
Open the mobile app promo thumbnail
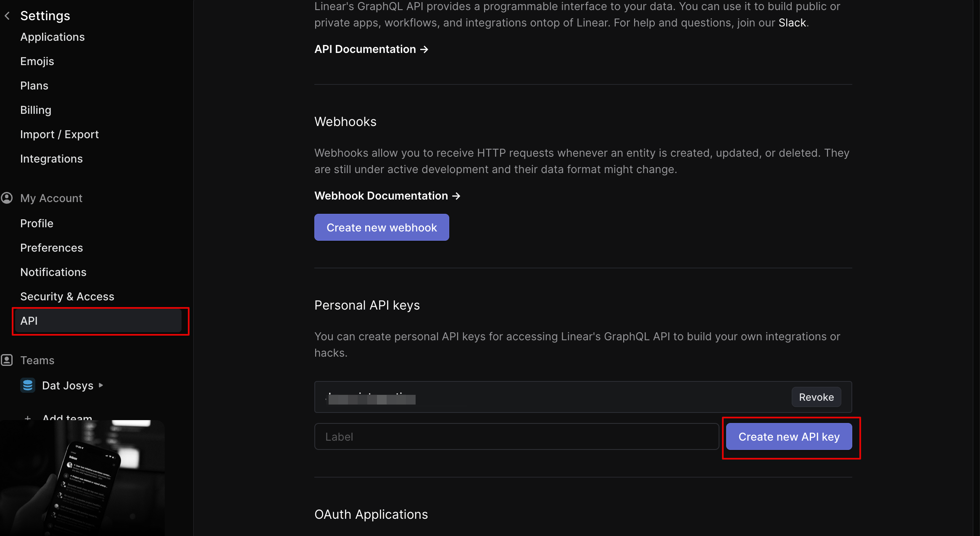[82, 478]
